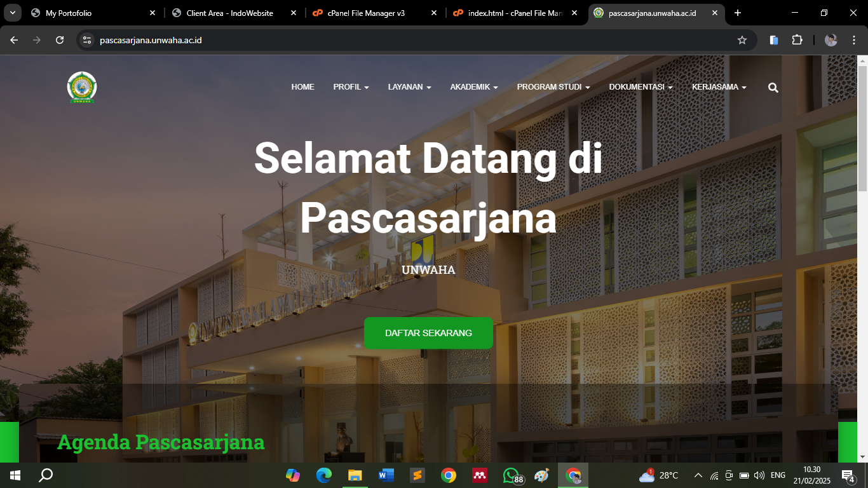This screenshot has height=488, width=868.
Task: Switch to index.html cPanel tab
Action: [x=515, y=13]
